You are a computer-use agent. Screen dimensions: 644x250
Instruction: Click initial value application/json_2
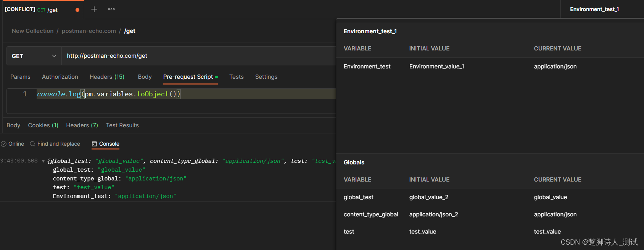(433, 214)
